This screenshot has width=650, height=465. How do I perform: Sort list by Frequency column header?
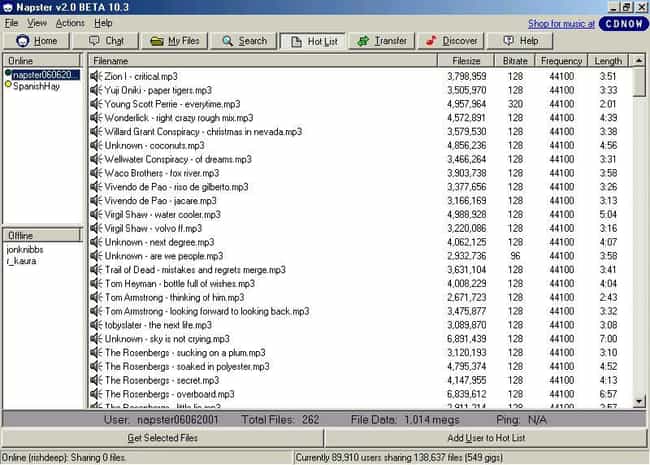pyautogui.click(x=561, y=61)
